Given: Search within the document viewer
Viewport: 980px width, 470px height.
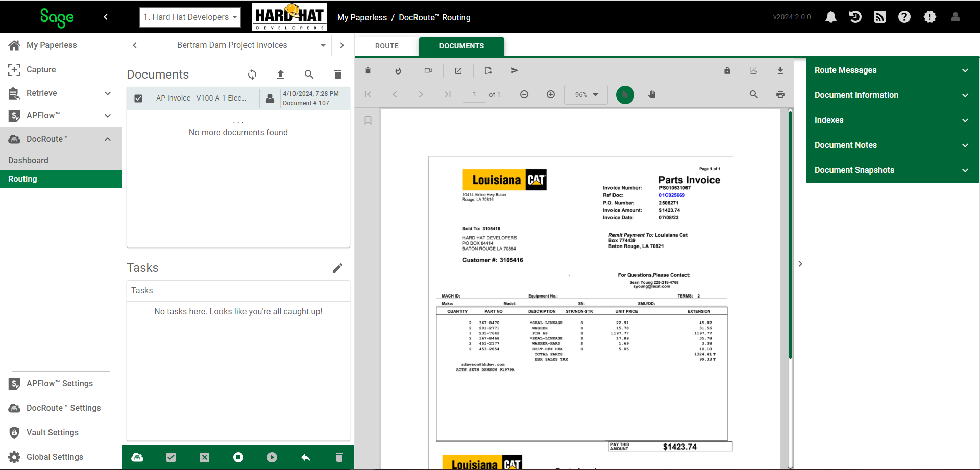Looking at the screenshot, I should pos(754,94).
